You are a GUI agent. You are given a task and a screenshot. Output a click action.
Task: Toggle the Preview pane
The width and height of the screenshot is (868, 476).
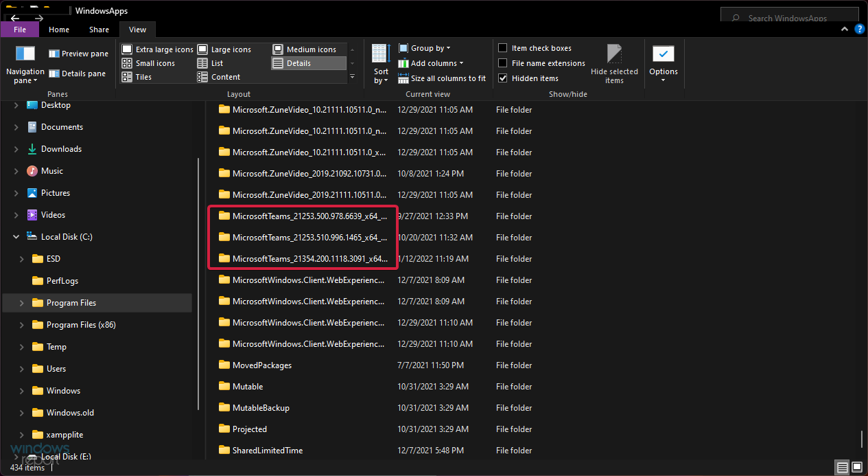[78, 54]
